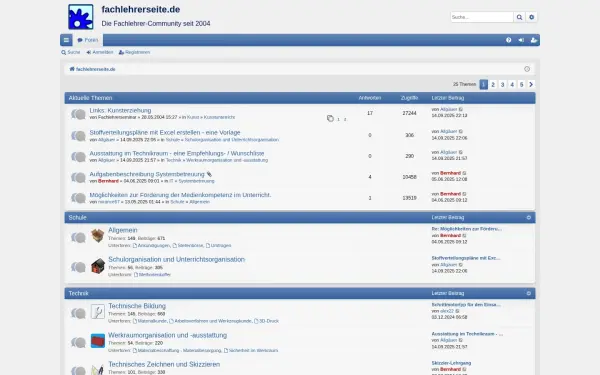Image resolution: width=600 pixels, height=375 pixels.
Task: Open Möglichkeiten zur Förderung der Medienkompetenz topic
Action: point(180,195)
